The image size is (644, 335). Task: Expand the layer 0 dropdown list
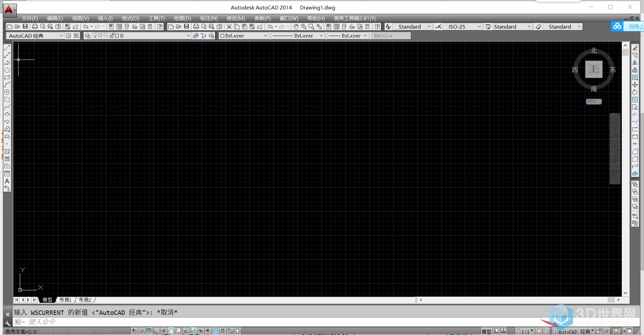[188, 36]
